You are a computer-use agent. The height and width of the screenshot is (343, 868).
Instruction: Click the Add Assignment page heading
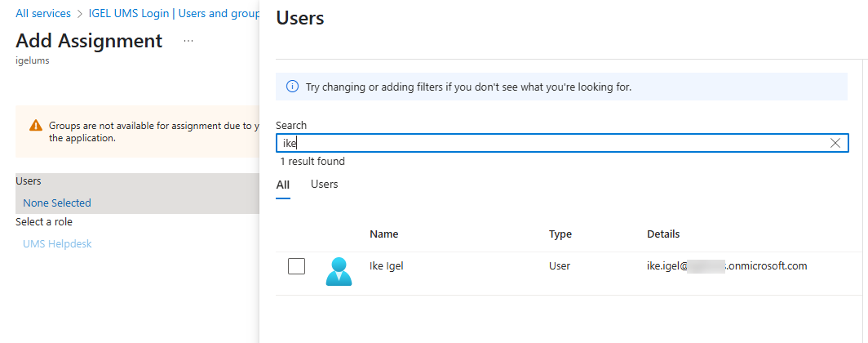click(89, 41)
